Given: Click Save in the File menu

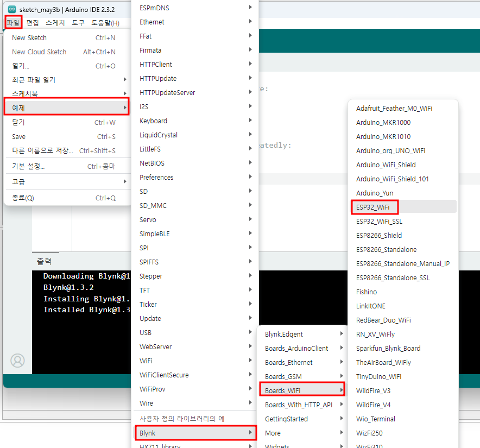Looking at the screenshot, I should click(x=67, y=137).
